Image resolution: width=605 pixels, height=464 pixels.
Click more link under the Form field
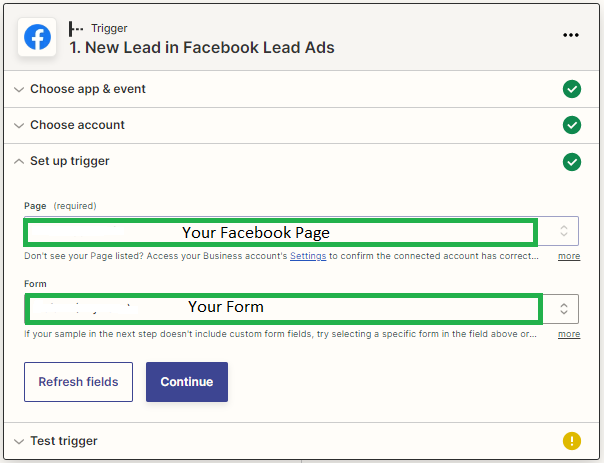[569, 334]
